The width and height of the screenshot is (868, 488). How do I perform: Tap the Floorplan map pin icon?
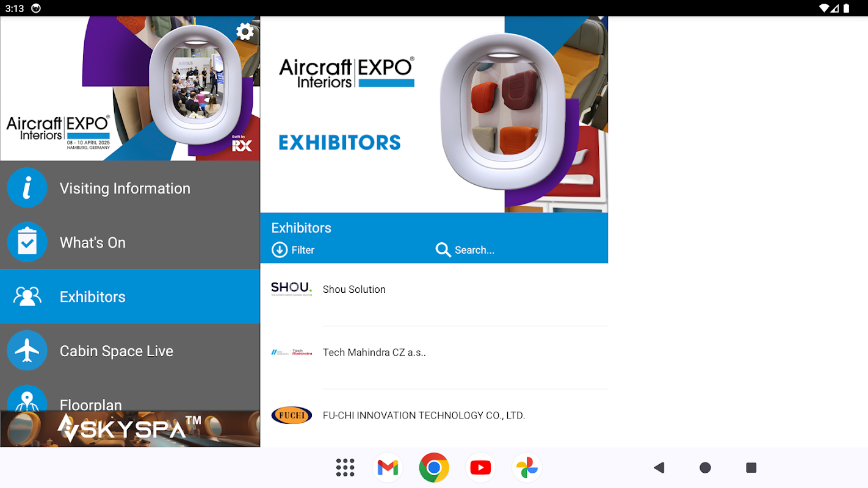pos(27,398)
